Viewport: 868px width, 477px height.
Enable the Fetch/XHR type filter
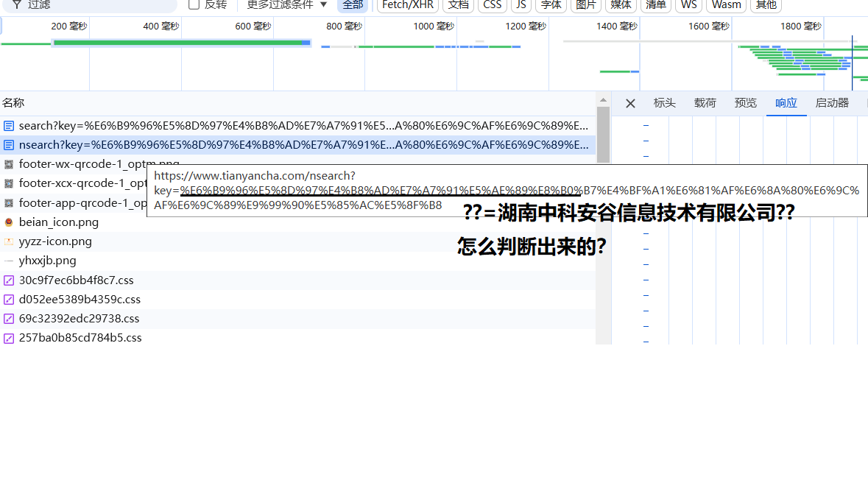pos(407,5)
